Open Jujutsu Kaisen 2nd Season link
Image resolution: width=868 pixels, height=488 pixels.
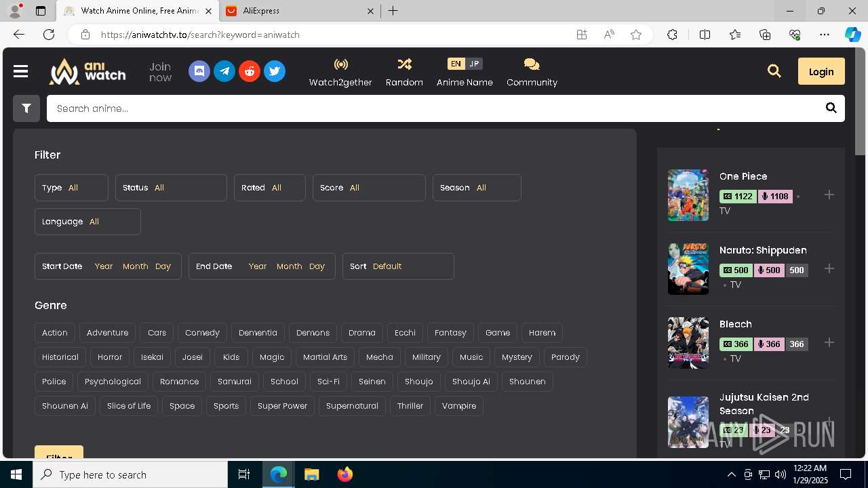(x=764, y=404)
